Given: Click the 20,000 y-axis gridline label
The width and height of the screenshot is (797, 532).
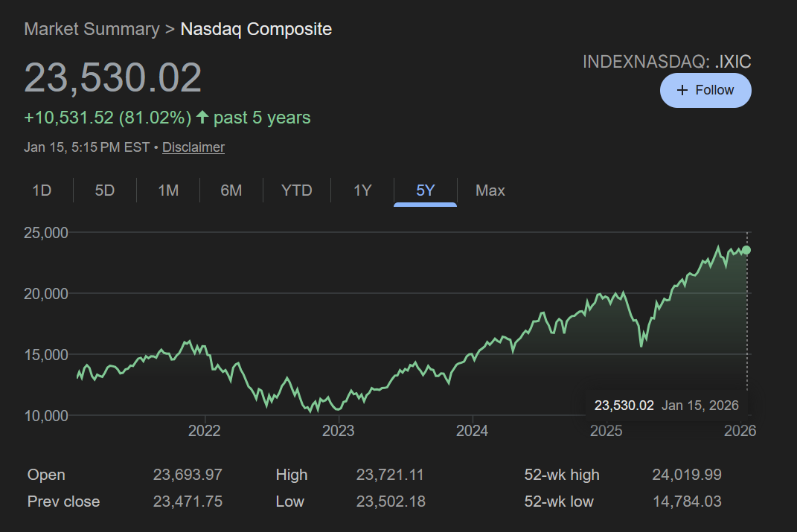Looking at the screenshot, I should pyautogui.click(x=46, y=293).
